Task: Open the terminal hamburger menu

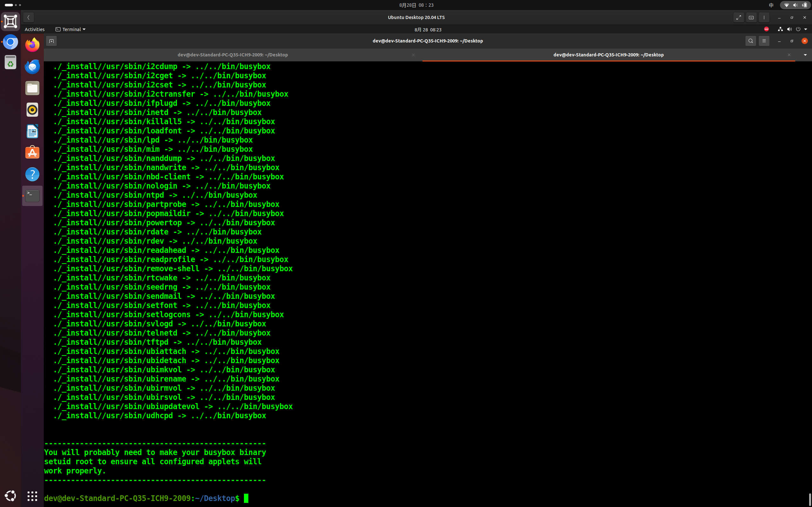Action: pyautogui.click(x=764, y=41)
